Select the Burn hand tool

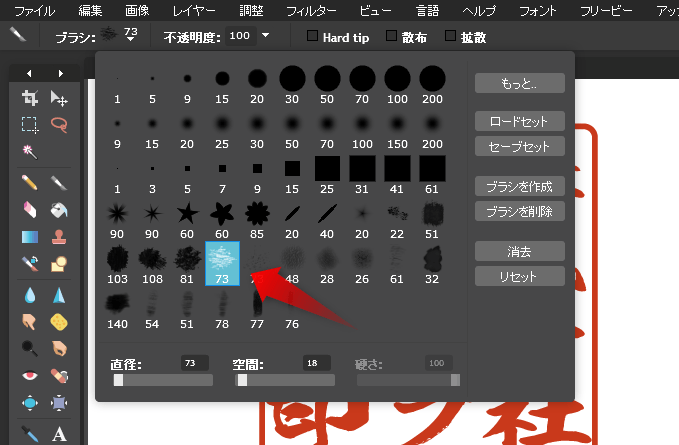pos(59,348)
